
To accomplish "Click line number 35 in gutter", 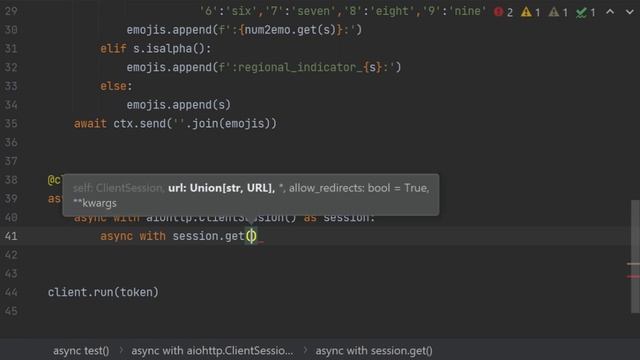I will (x=11, y=123).
